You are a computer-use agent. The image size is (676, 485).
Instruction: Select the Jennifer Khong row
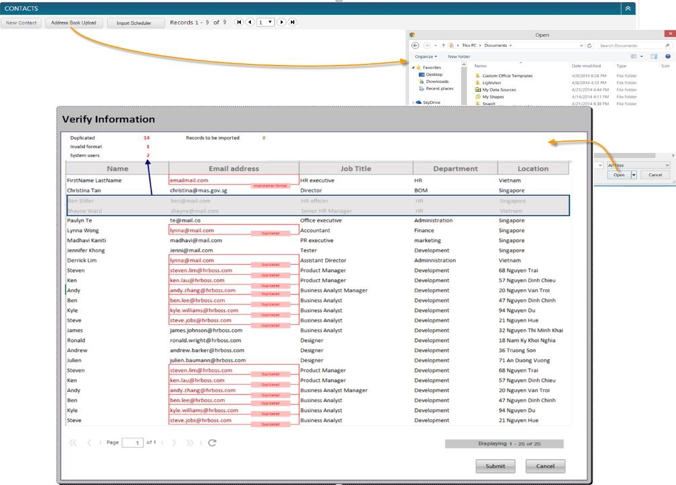coord(318,250)
